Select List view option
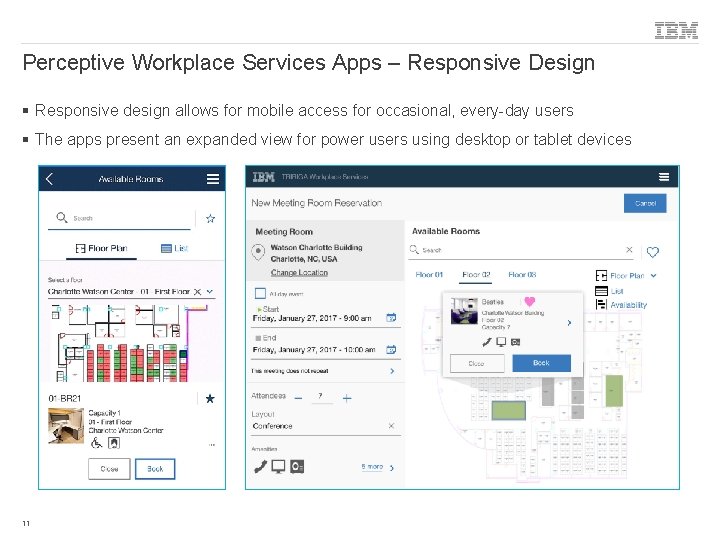The image size is (720, 540). coord(609,291)
